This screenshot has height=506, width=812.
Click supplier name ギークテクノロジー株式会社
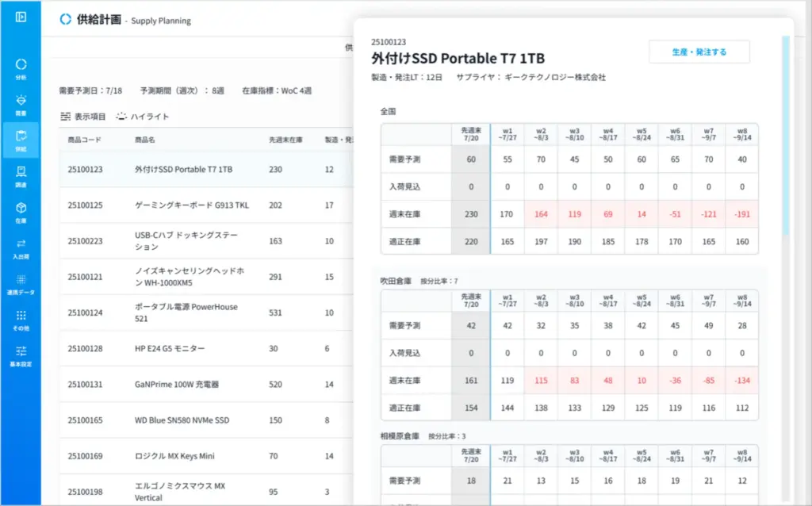(555, 77)
